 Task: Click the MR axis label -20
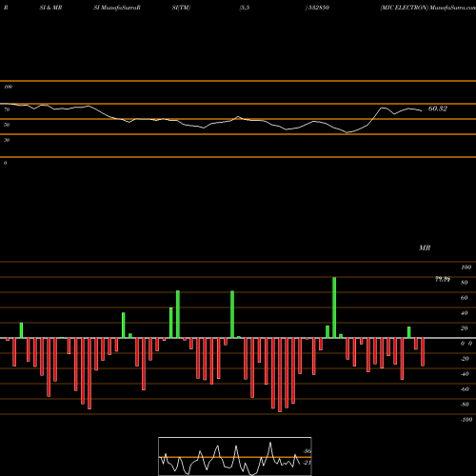[x=465, y=359]
